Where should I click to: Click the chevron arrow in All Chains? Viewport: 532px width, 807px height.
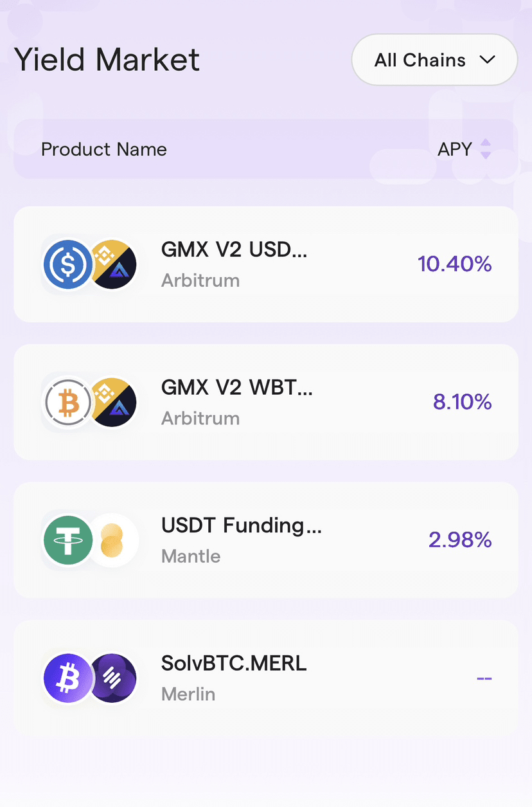pyautogui.click(x=488, y=60)
